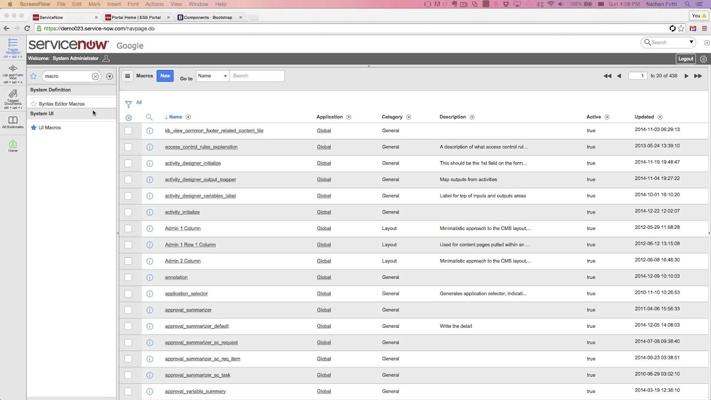This screenshot has width=711, height=400.
Task: Switch to the Components - Bootstrap browser tab
Action: tap(207, 17)
